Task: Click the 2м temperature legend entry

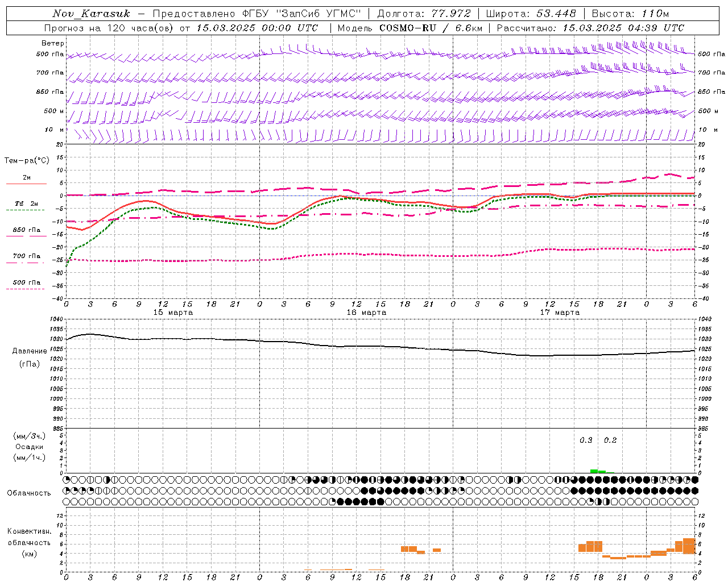Action: [x=27, y=178]
